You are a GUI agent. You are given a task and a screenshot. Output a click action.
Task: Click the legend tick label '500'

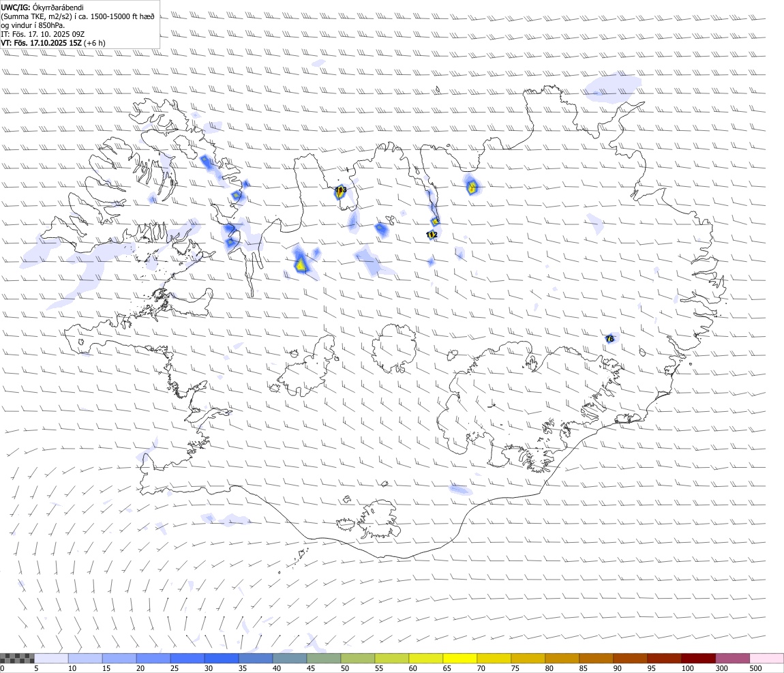[x=755, y=668]
